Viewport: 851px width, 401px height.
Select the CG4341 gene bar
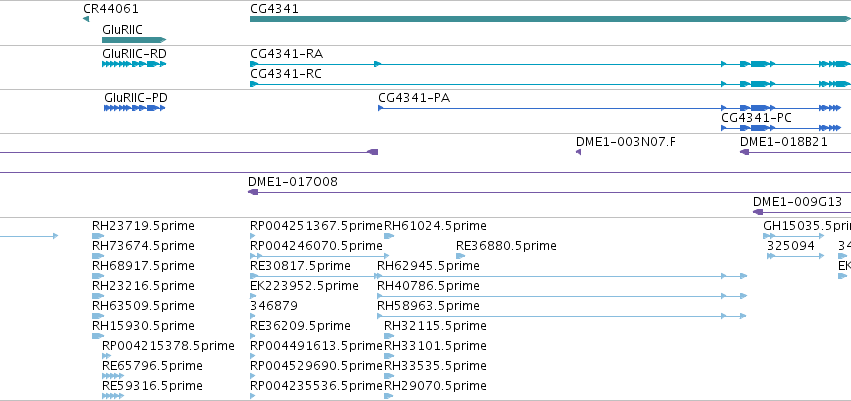550,19
